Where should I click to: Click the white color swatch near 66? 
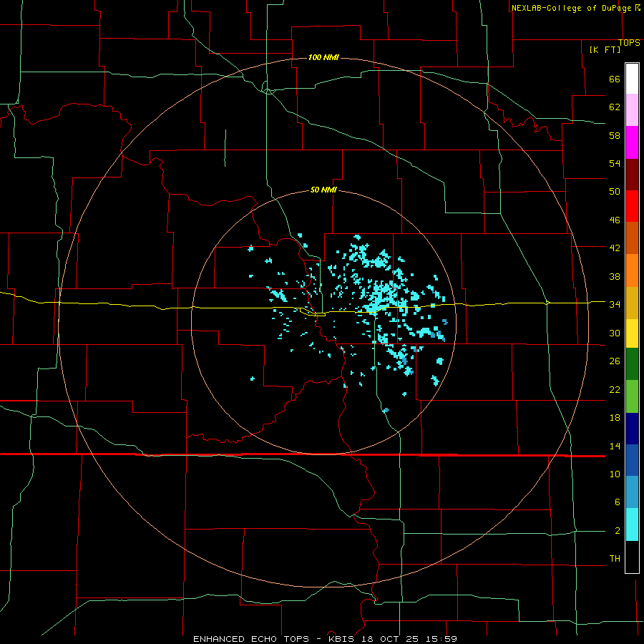click(x=632, y=79)
